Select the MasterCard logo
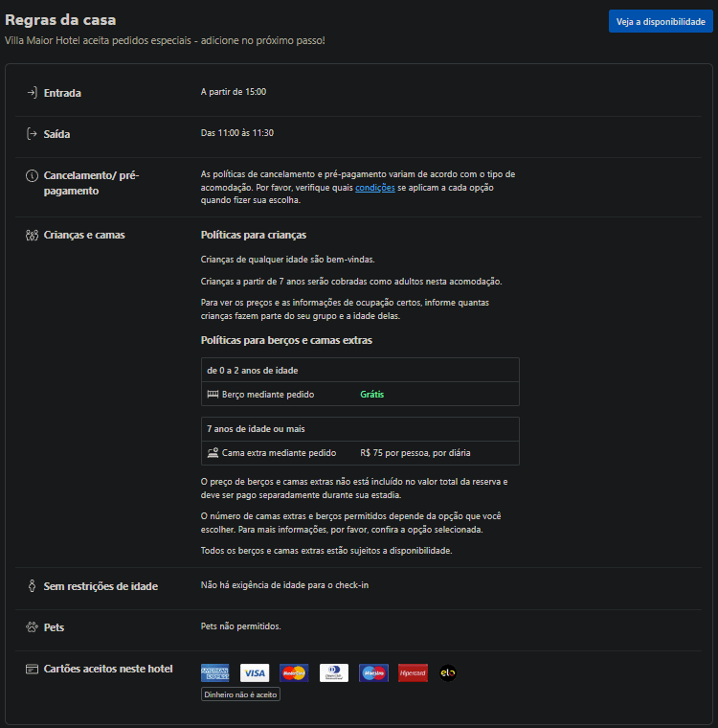 pyautogui.click(x=294, y=673)
